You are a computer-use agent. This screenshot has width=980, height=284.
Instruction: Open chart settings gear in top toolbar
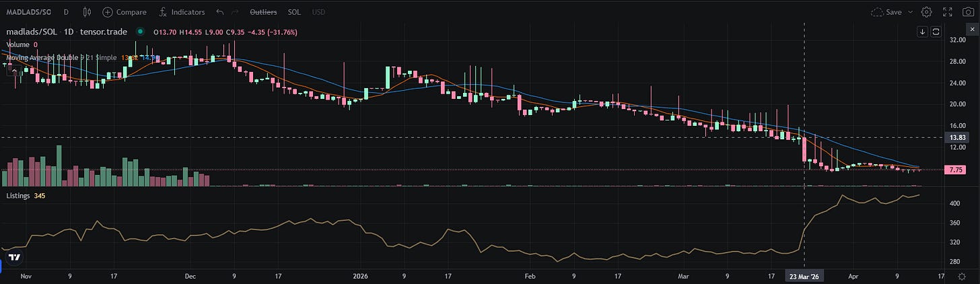click(926, 12)
